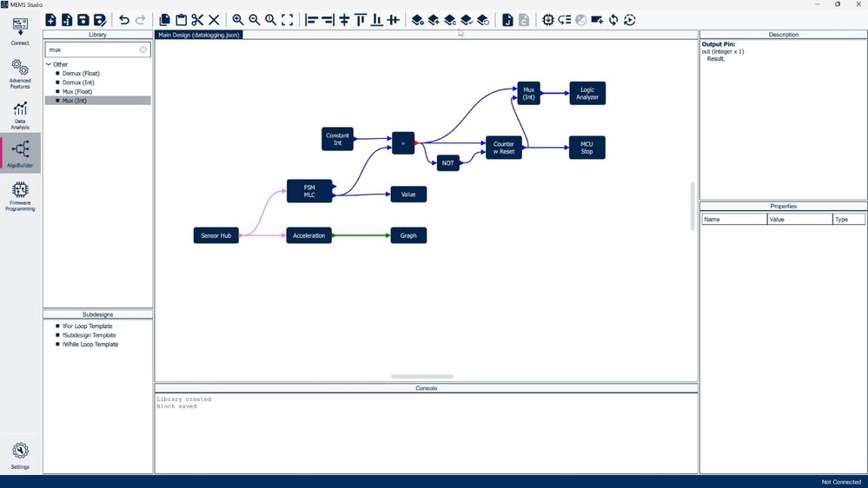Open AlgoBuilder page

pos(20,154)
